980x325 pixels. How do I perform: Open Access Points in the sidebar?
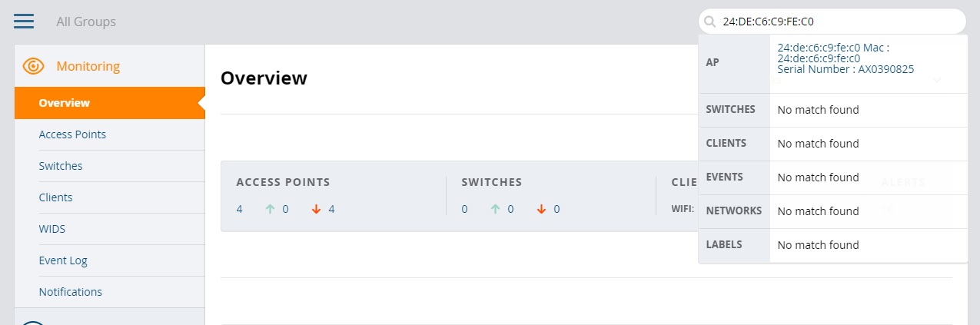[72, 134]
